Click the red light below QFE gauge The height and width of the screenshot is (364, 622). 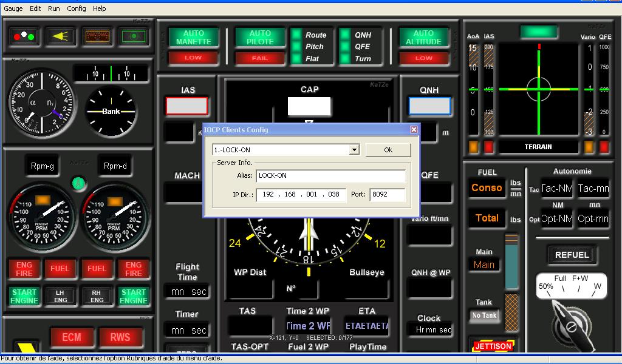pyautogui.click(x=604, y=146)
